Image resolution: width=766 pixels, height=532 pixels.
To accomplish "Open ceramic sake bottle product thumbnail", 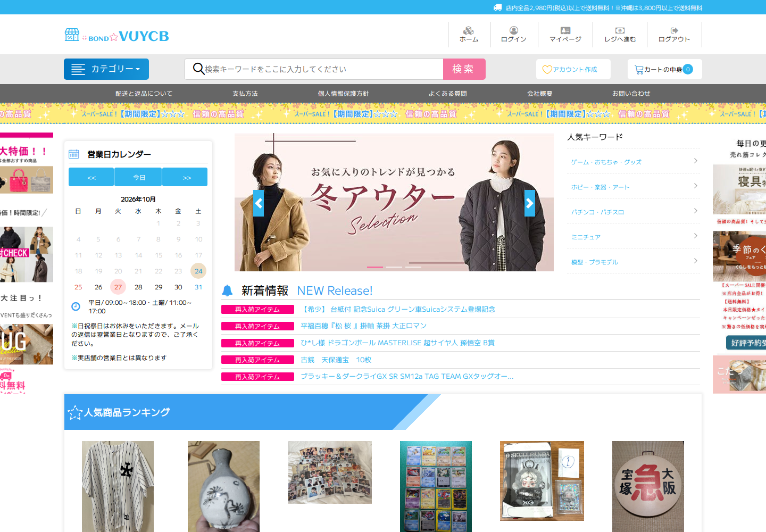I will pos(223,486).
